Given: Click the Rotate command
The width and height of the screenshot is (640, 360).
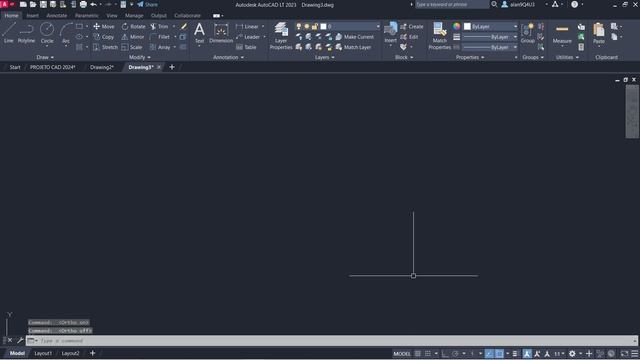Looking at the screenshot, I should point(133,27).
